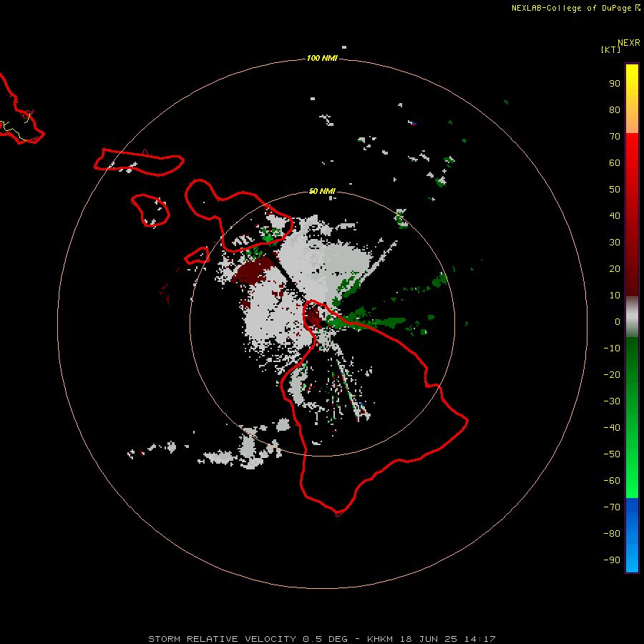Click the 70 value on velocity scale

[x=615, y=137]
